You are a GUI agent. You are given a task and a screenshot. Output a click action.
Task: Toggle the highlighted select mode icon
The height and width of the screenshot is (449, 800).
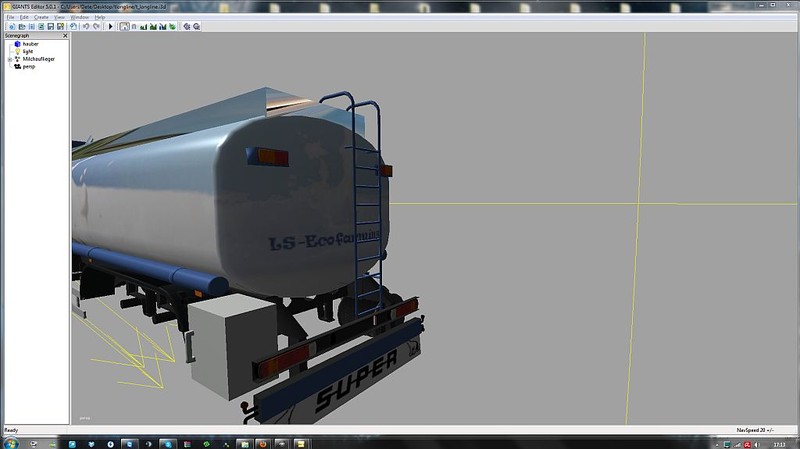124,27
